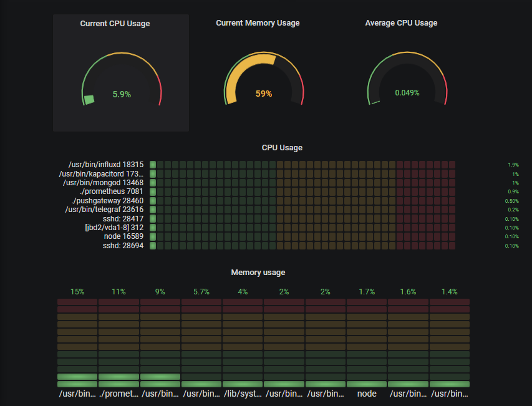Click the node column label under Memory usage
This screenshot has width=532, height=406.
(x=366, y=394)
